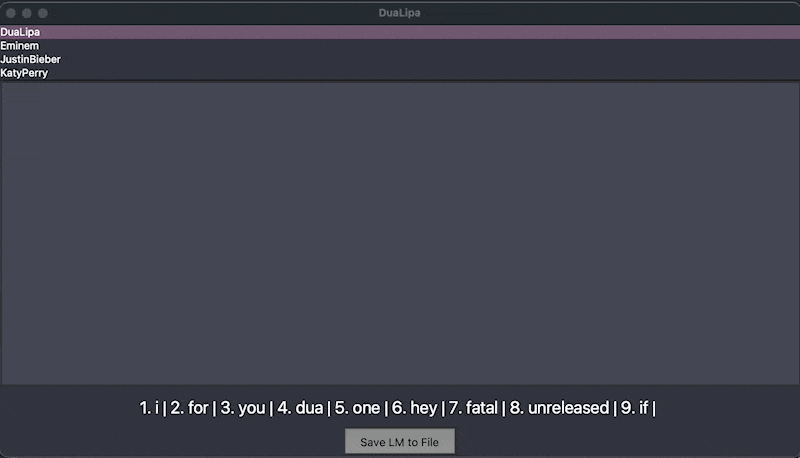Click the DuaLipa window title
800x458 pixels.
tap(399, 13)
